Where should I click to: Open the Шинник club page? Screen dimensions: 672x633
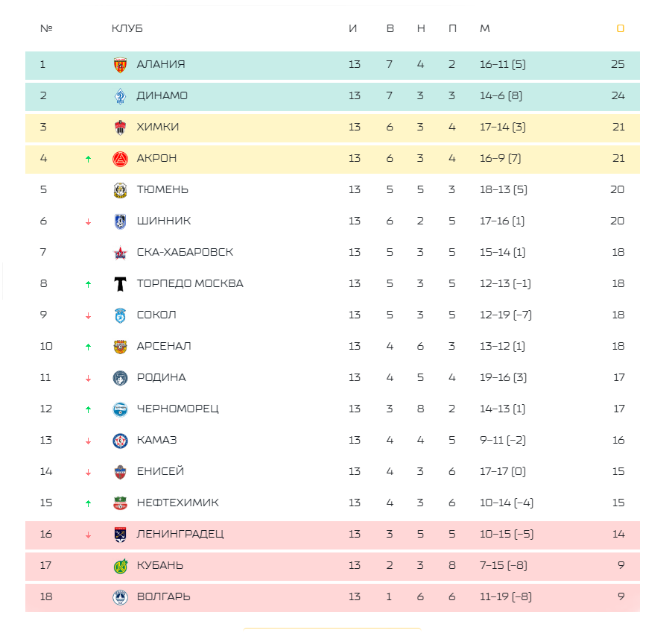pos(163,221)
